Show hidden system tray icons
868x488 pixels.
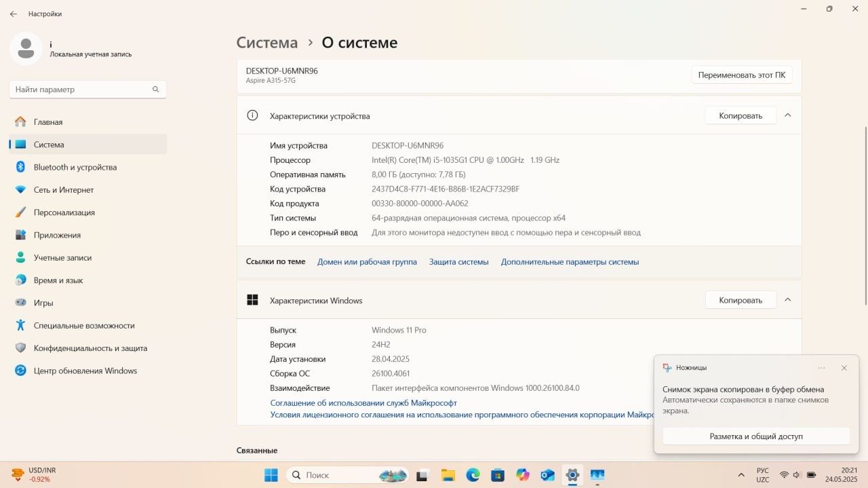pos(741,475)
